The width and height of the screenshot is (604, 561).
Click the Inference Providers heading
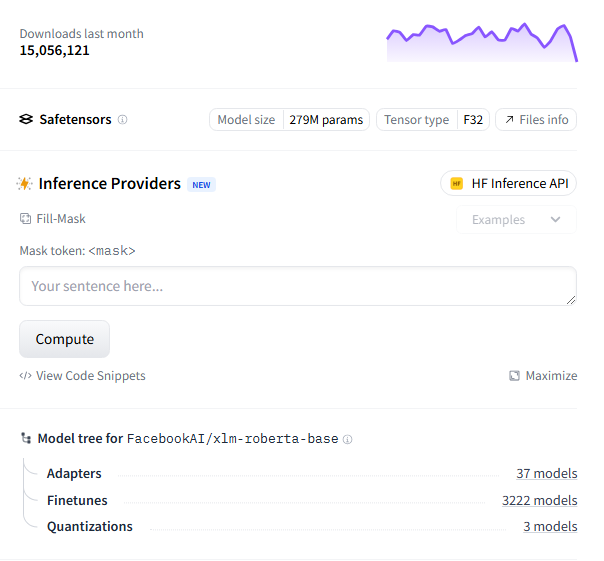tap(109, 184)
